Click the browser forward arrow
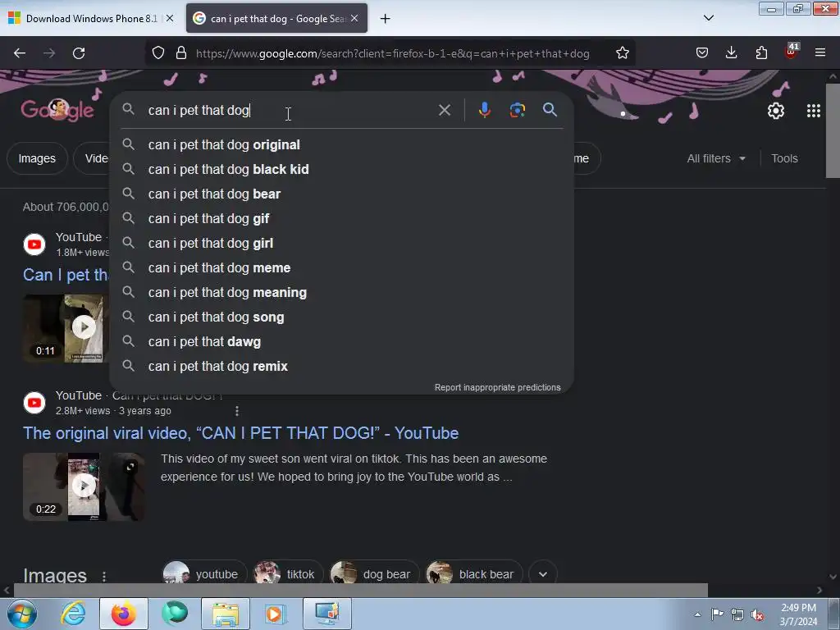 pyautogui.click(x=49, y=53)
